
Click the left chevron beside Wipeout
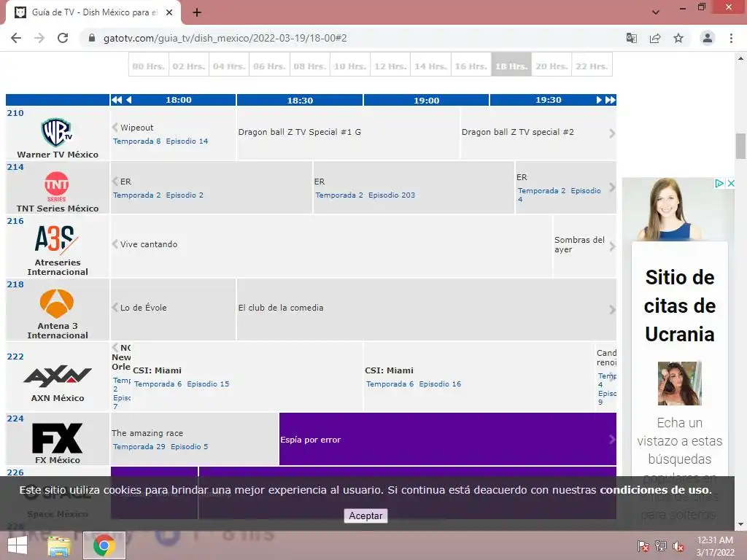coord(115,127)
